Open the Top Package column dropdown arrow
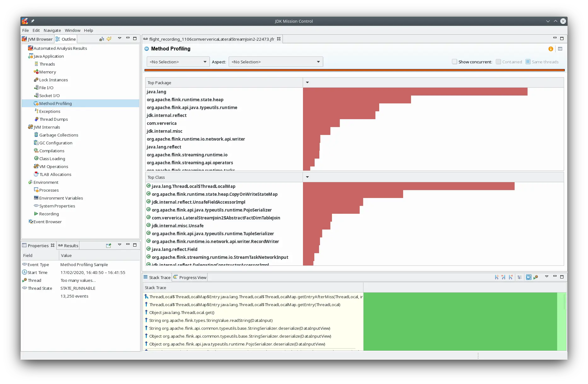Screen dimensions: 588x384 point(307,82)
